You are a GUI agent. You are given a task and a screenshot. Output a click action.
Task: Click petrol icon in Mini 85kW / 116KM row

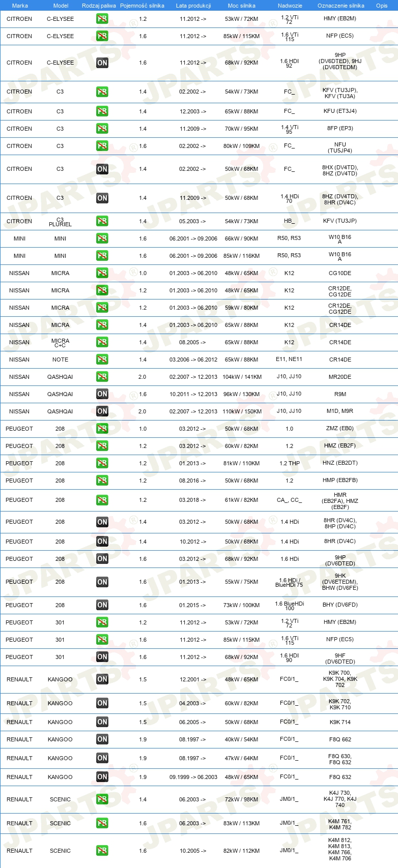pos(102,256)
